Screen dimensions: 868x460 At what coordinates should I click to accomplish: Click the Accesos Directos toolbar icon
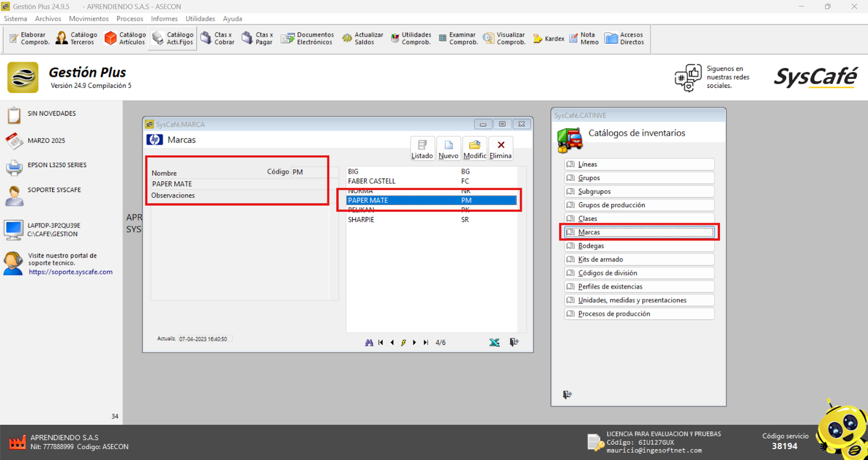[624, 39]
